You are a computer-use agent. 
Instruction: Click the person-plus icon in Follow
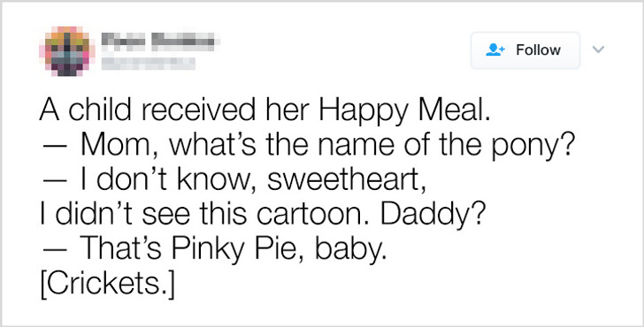click(494, 50)
